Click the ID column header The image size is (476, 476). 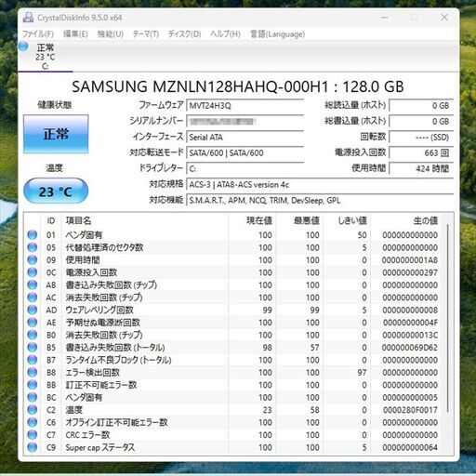pyautogui.click(x=51, y=221)
